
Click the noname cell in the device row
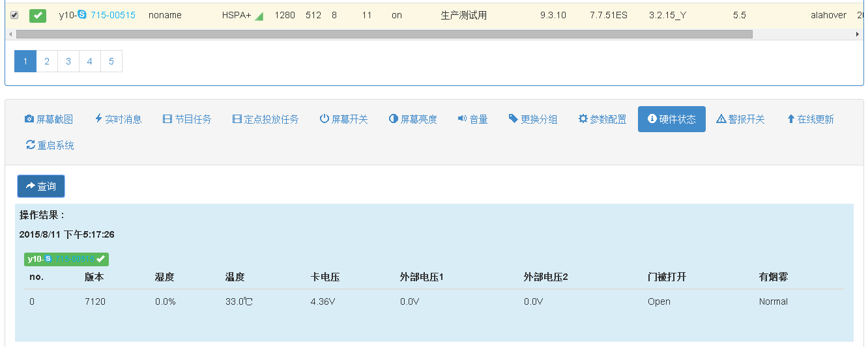pyautogui.click(x=164, y=15)
